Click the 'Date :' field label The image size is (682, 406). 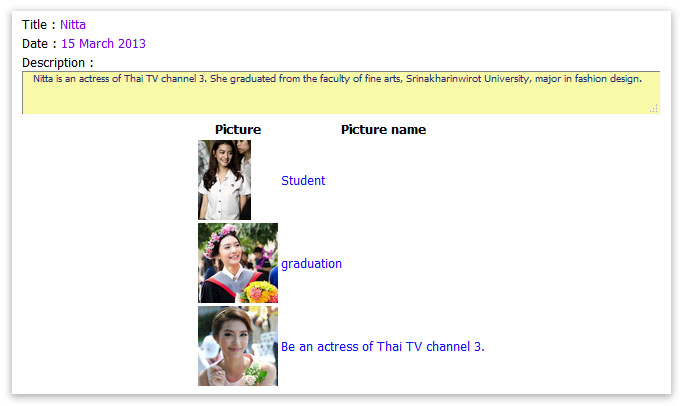(x=38, y=44)
